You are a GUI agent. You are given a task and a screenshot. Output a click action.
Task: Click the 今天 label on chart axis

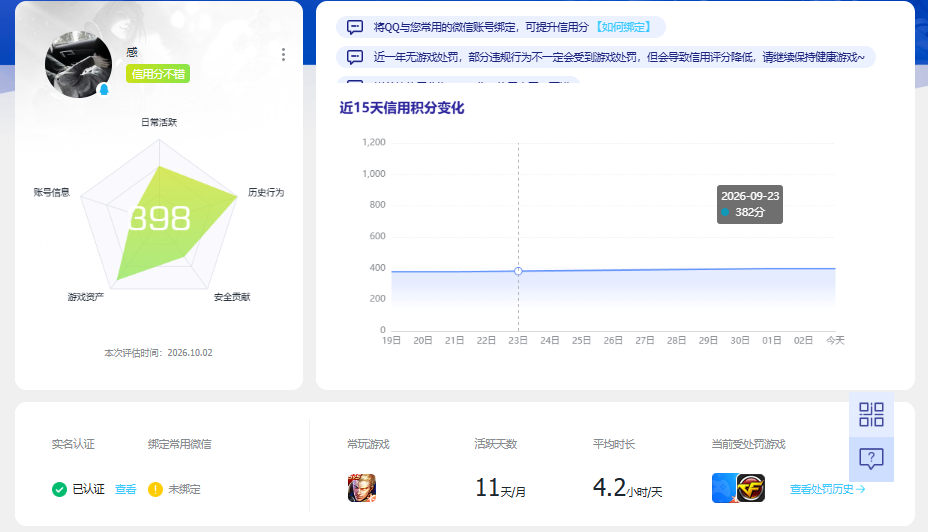click(x=835, y=340)
